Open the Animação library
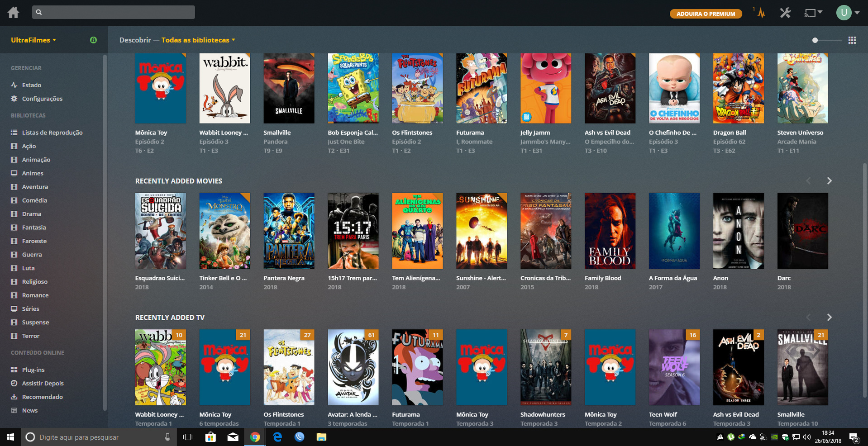Image resolution: width=868 pixels, height=446 pixels. [36, 160]
